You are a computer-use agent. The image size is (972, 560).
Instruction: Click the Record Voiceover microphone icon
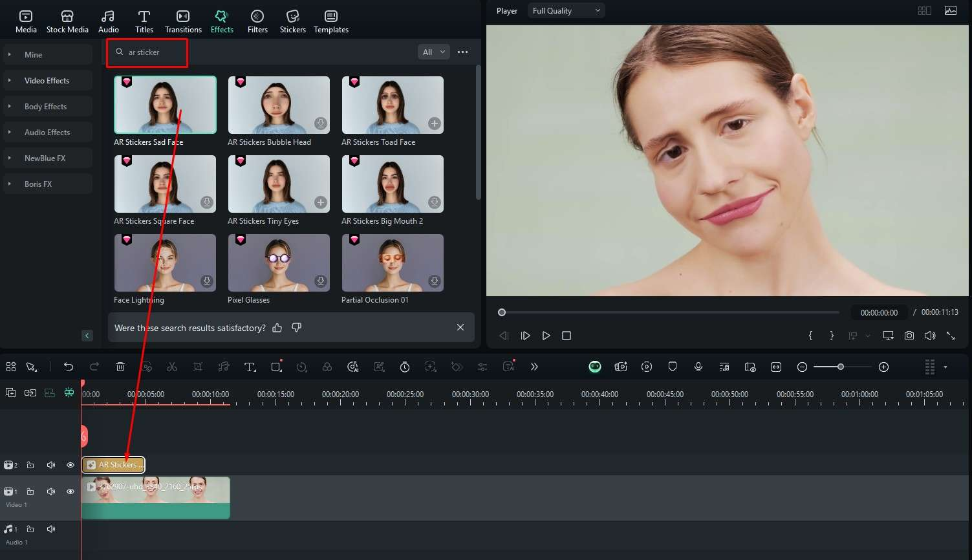(698, 367)
